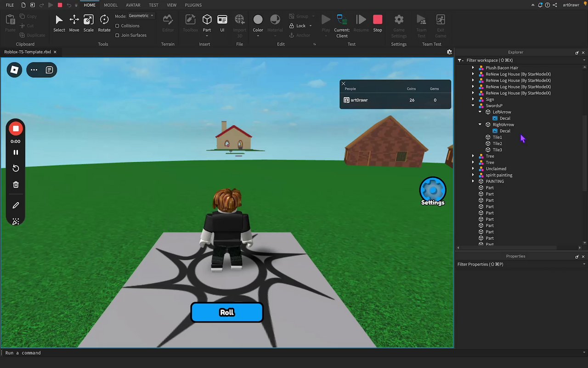Open the Color picker button
Viewport: 588px width, 368px height.
pos(258,23)
